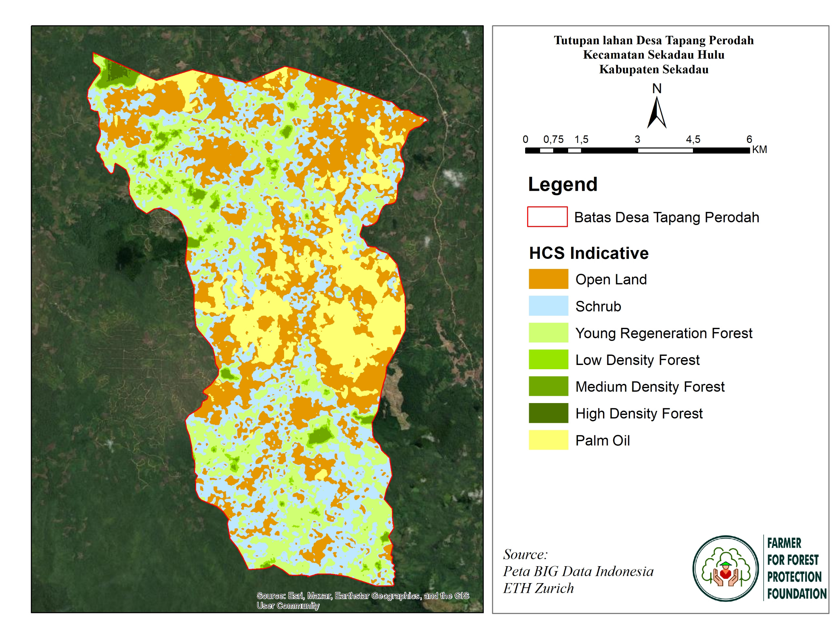Click the Palm Oil yellow swatch
Image resolution: width=834 pixels, height=644 pixels.
[548, 440]
